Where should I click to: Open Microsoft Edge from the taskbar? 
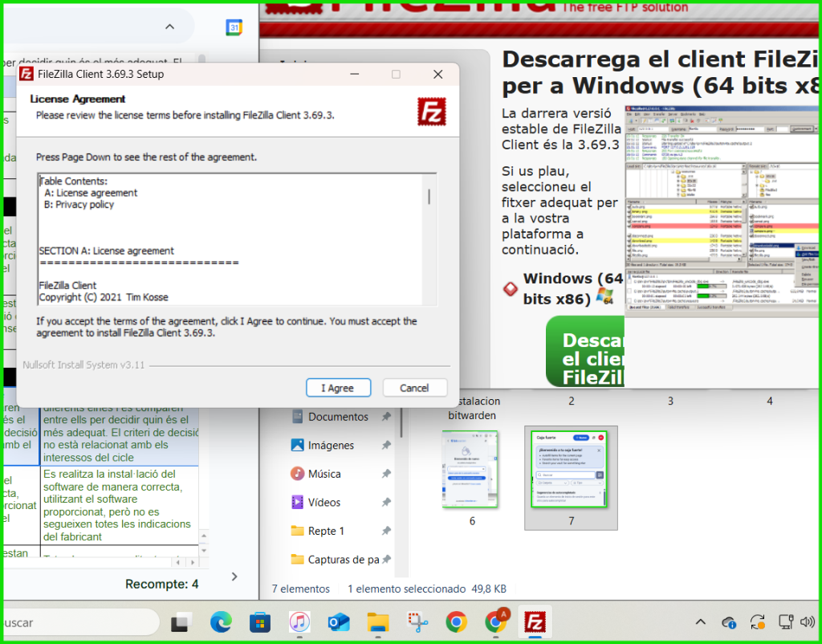221,622
